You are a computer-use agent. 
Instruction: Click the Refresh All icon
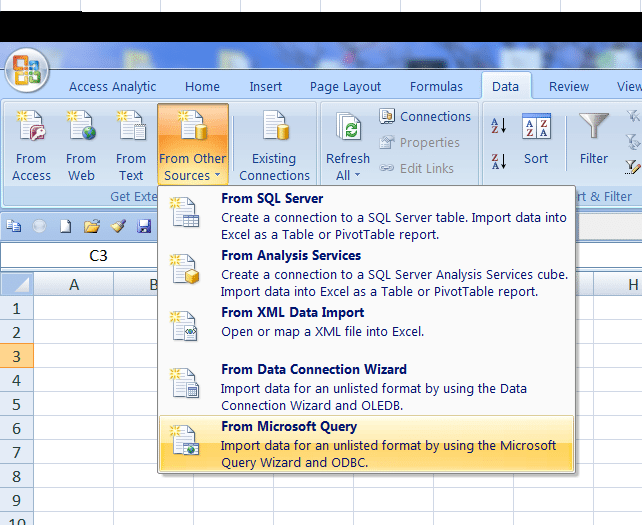[x=348, y=127]
